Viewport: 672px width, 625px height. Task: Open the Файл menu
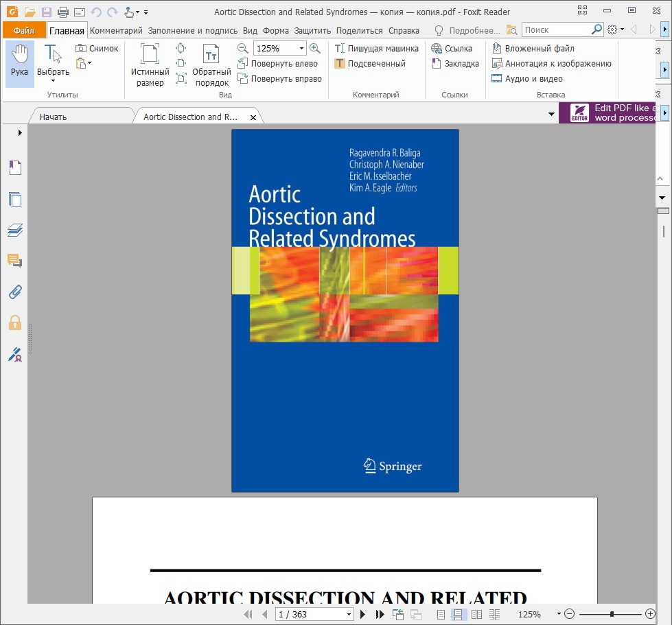[x=24, y=30]
